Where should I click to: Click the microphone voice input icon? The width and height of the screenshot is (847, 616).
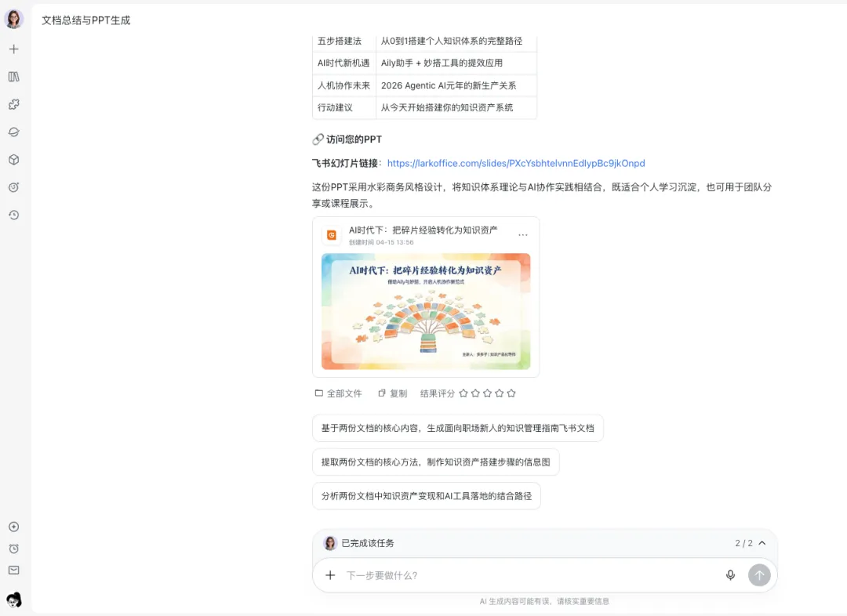(730, 575)
